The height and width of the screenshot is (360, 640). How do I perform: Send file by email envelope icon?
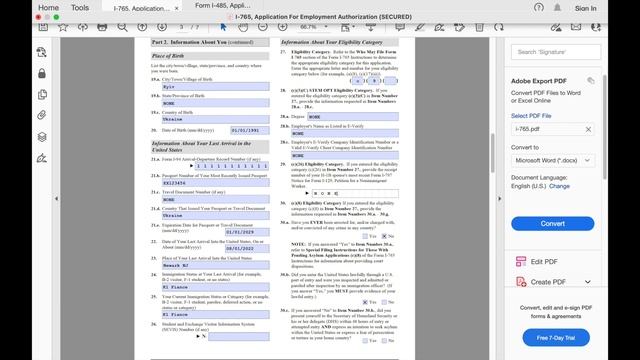coord(576,27)
